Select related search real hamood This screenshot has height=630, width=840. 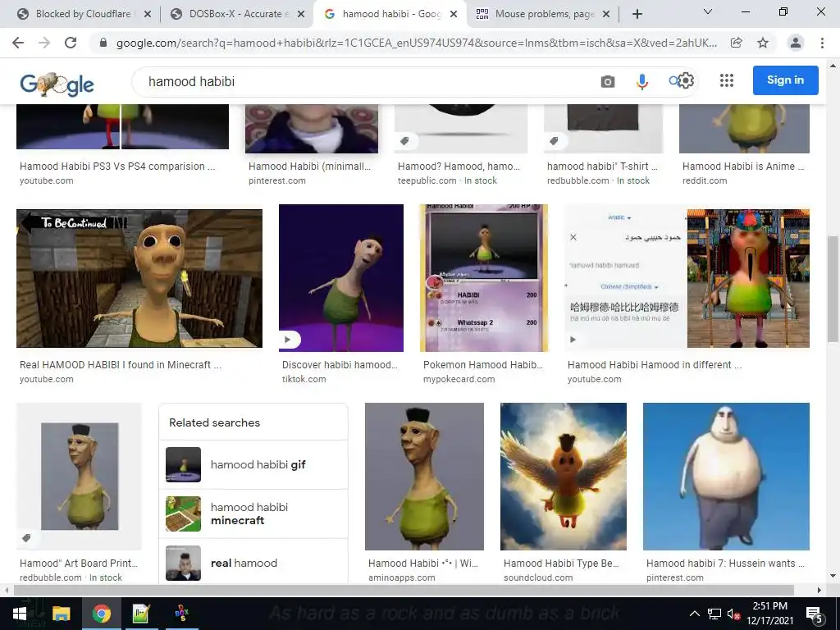tap(253, 563)
